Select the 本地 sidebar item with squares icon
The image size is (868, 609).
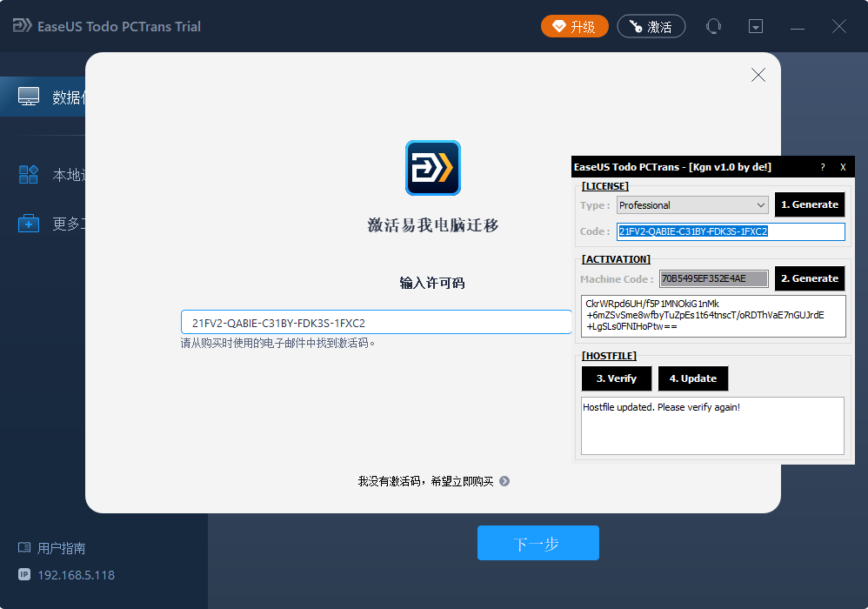coord(51,174)
